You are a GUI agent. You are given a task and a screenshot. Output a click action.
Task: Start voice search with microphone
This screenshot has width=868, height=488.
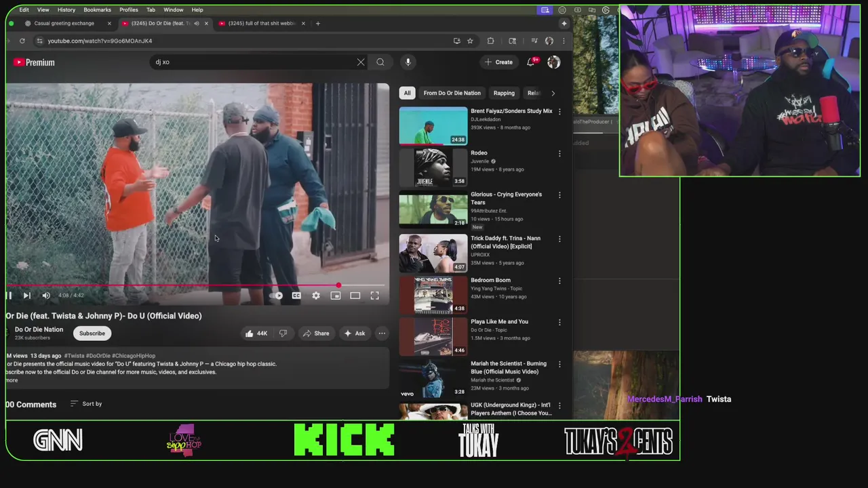408,62
